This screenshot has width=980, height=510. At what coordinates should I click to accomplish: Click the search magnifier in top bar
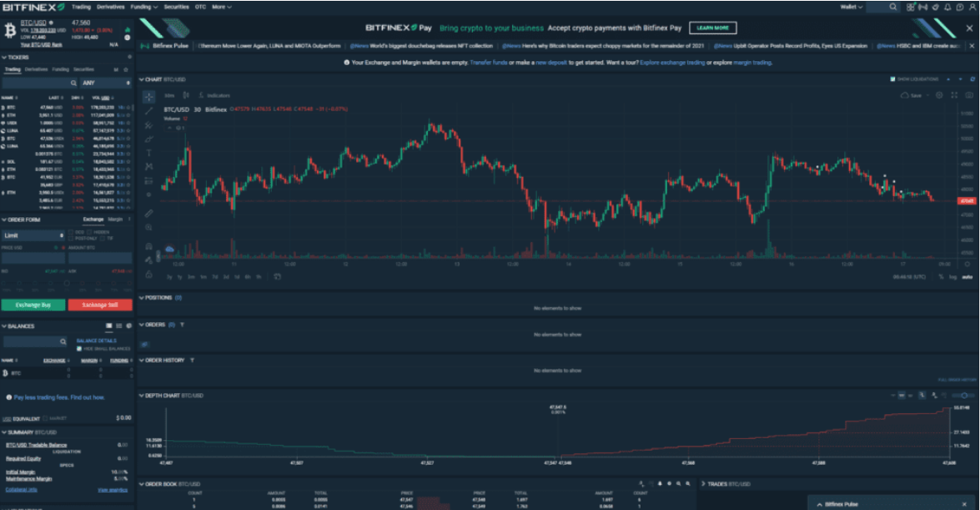(893, 7)
